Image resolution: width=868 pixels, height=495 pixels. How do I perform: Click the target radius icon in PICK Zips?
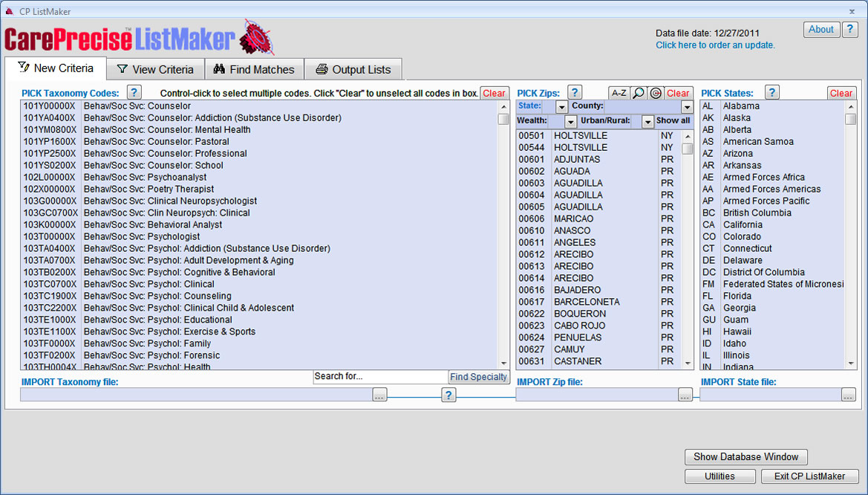[656, 93]
